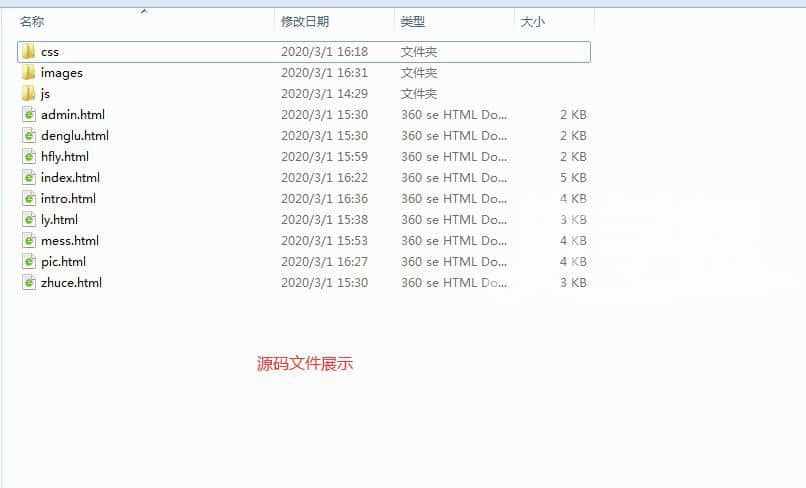Select the css folder icon
Screen dimensions: 806x488
tap(28, 51)
